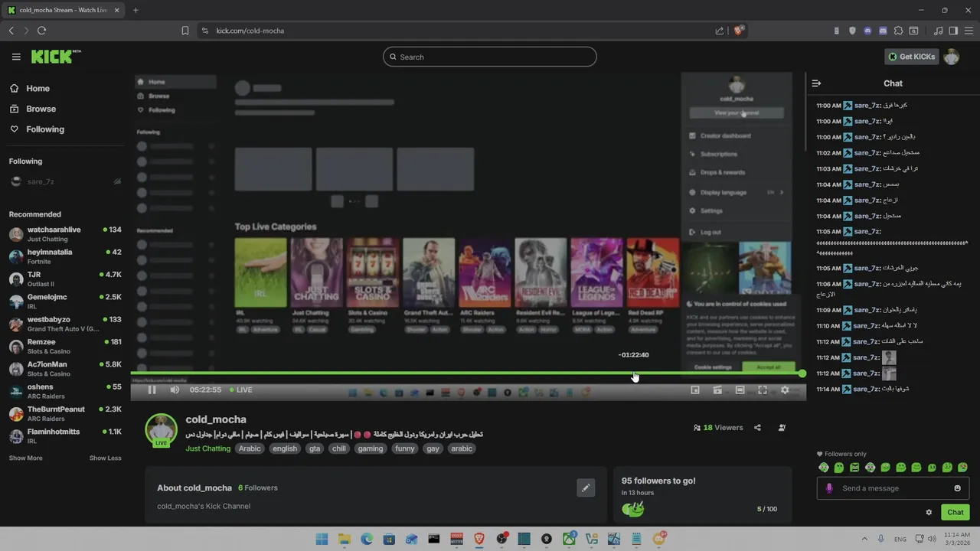Viewport: 980px width, 551px height.
Task: Click the KICK logo
Action: click(55, 57)
